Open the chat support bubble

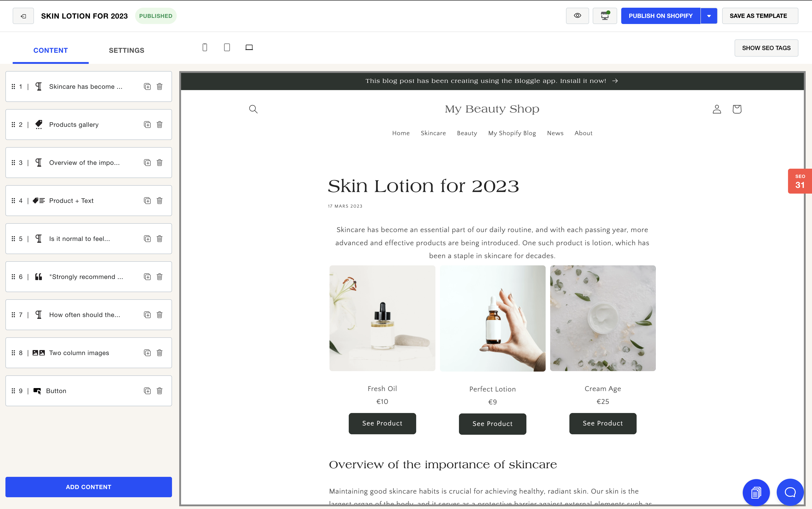point(789,492)
